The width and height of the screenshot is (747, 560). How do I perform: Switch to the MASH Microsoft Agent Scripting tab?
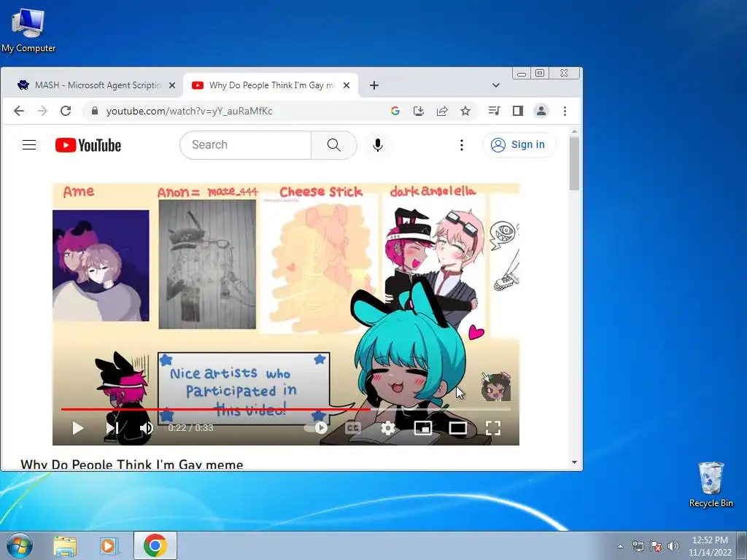[97, 85]
